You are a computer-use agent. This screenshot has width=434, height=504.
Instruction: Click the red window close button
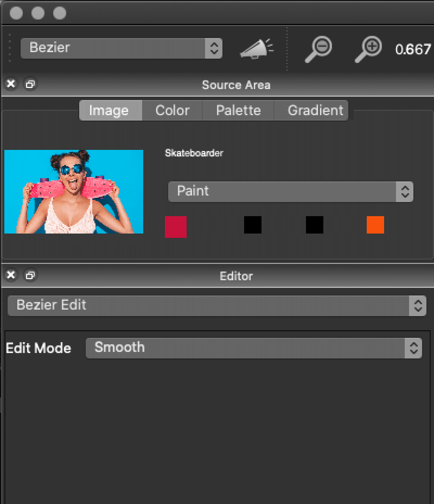16,13
